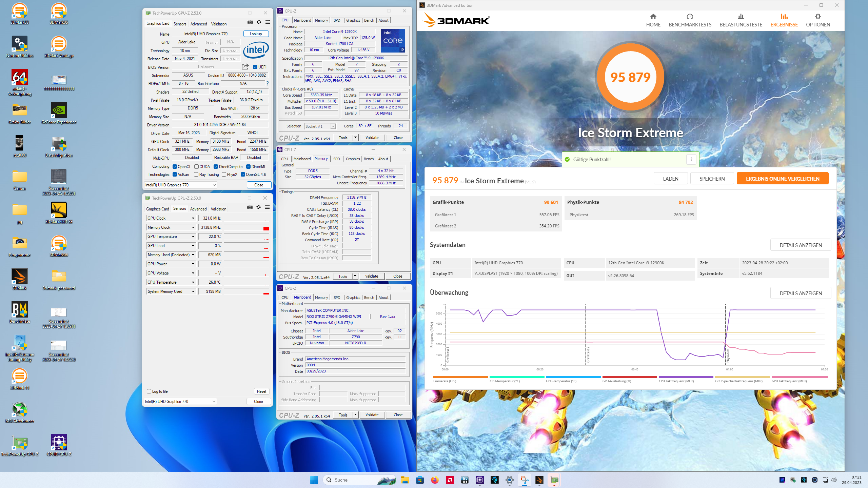The width and height of the screenshot is (868, 488).
Task: Open Mainboard tab in top CPU-Z window
Action: coord(302,20)
